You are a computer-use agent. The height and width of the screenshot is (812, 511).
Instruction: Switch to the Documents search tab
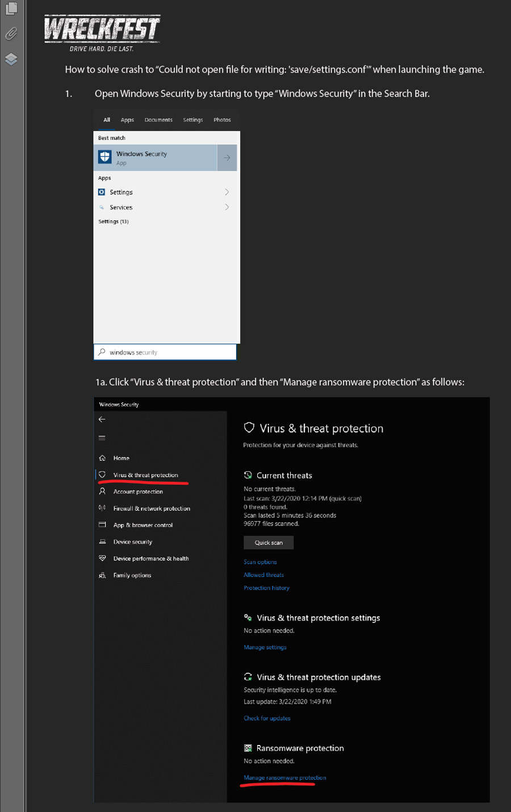click(158, 120)
